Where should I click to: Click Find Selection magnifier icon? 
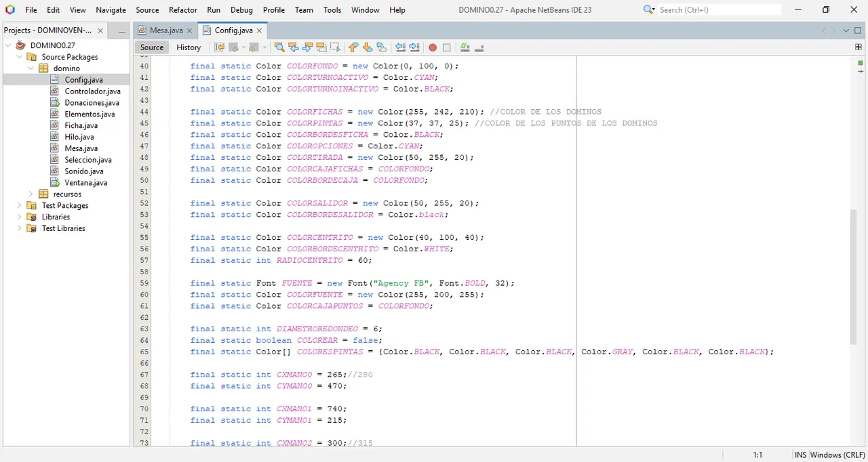tap(279, 47)
